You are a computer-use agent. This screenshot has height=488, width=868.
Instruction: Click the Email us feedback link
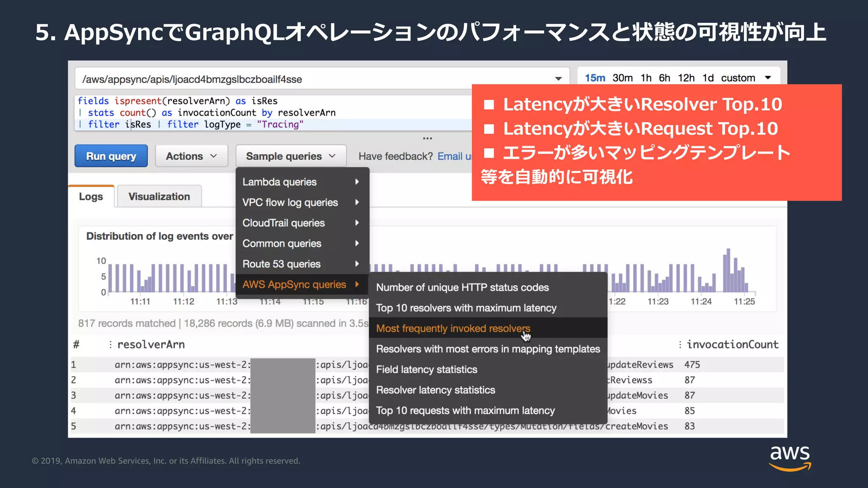click(454, 156)
